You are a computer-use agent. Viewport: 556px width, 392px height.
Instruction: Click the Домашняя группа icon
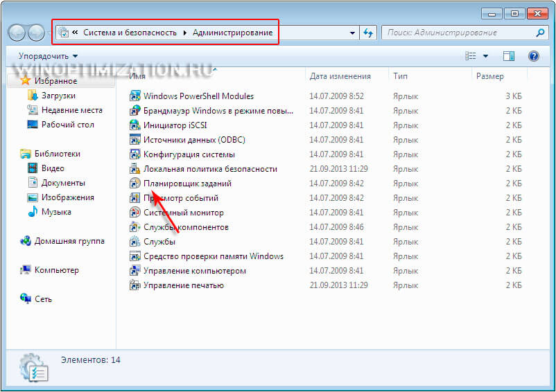tap(26, 241)
